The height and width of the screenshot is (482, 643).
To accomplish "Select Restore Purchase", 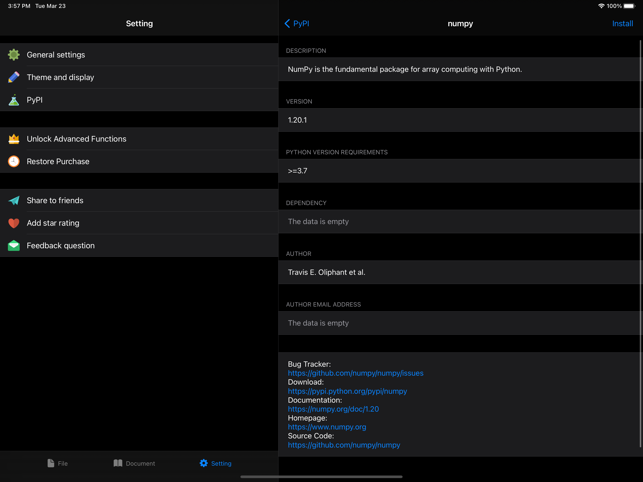I will point(139,161).
